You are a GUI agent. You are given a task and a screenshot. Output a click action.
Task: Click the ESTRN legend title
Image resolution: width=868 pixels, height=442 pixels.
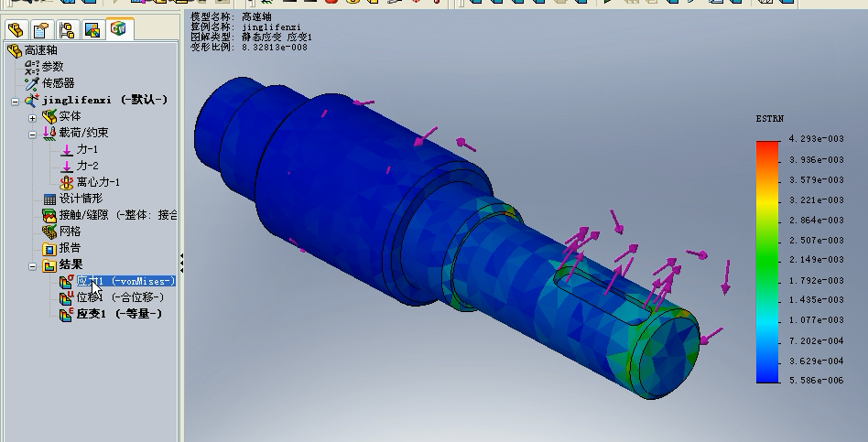tap(769, 118)
